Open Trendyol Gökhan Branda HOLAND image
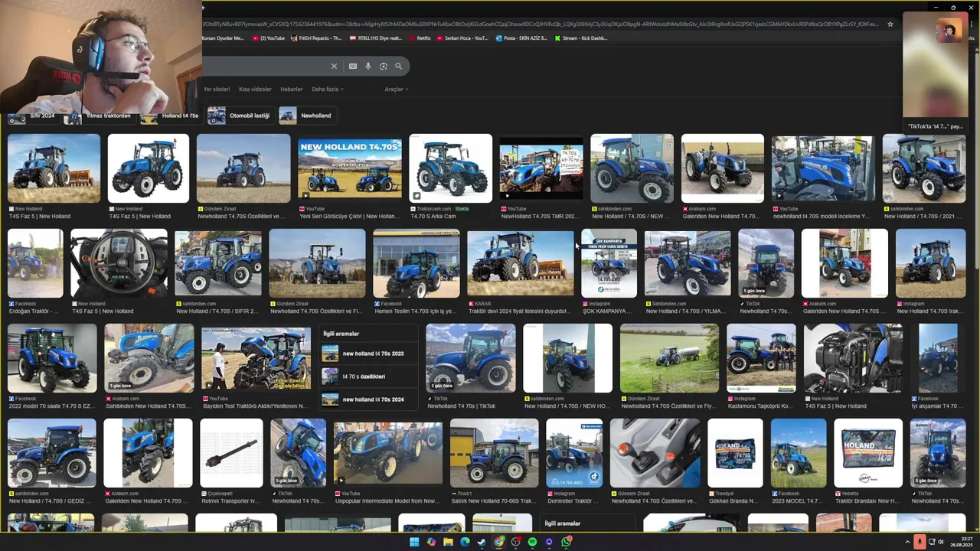 [x=735, y=453]
